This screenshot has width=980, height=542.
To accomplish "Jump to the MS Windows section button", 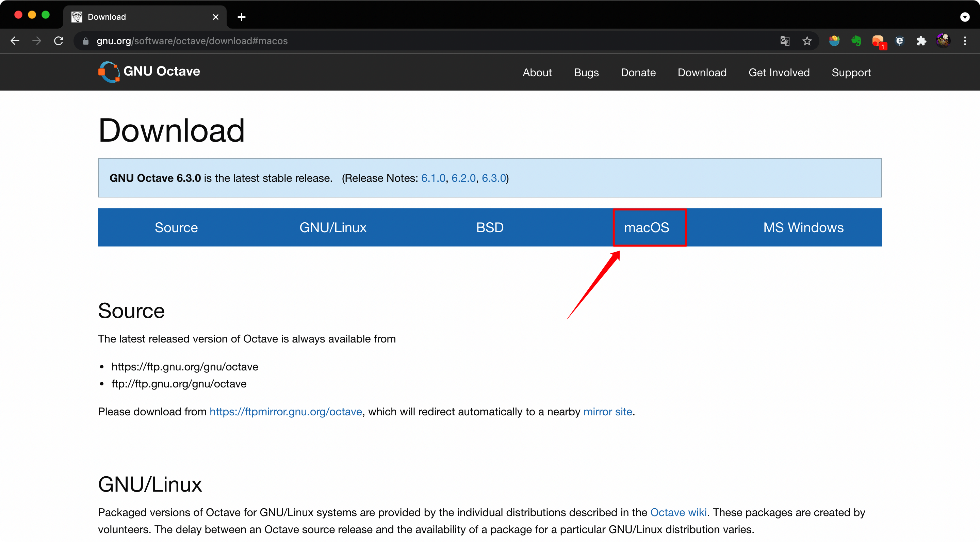I will [803, 227].
